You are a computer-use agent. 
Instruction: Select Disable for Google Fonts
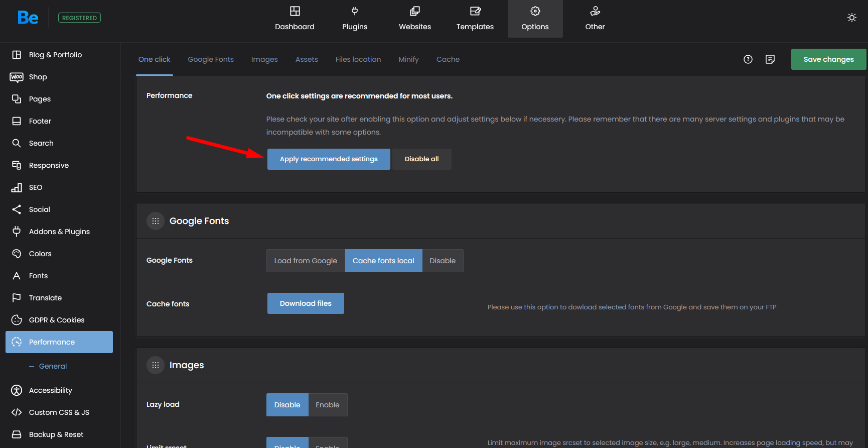443,261
